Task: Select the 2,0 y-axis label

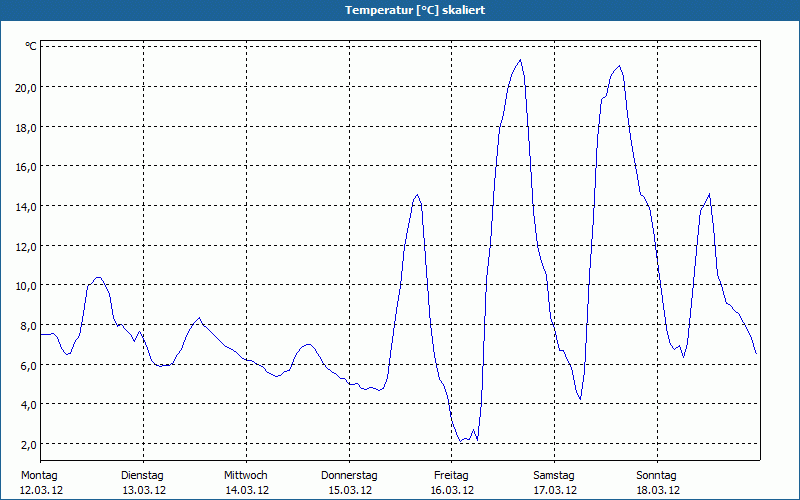Action: click(x=29, y=444)
